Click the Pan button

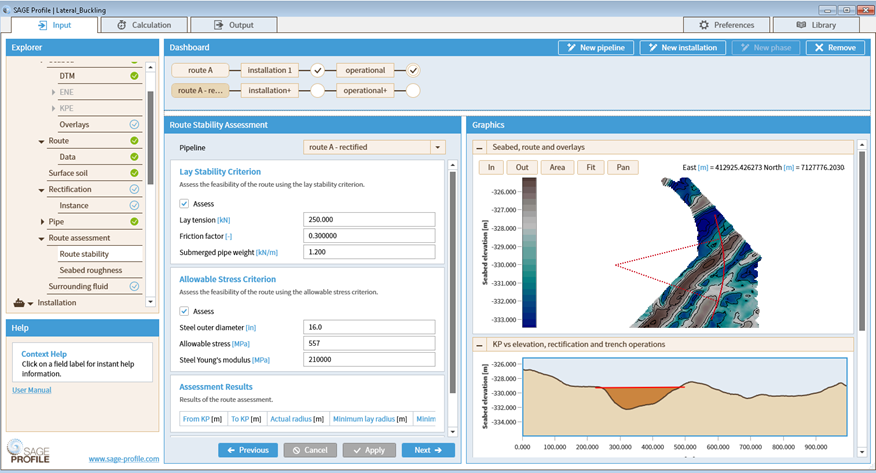(623, 168)
